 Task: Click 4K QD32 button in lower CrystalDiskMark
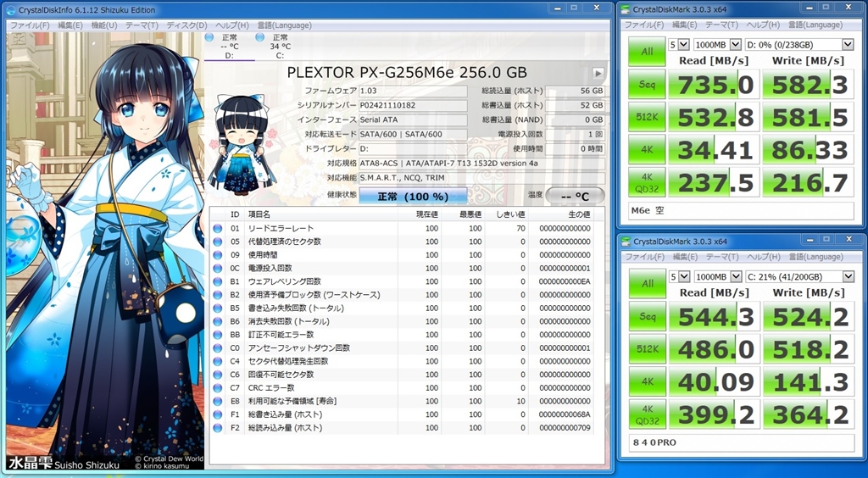click(x=647, y=414)
